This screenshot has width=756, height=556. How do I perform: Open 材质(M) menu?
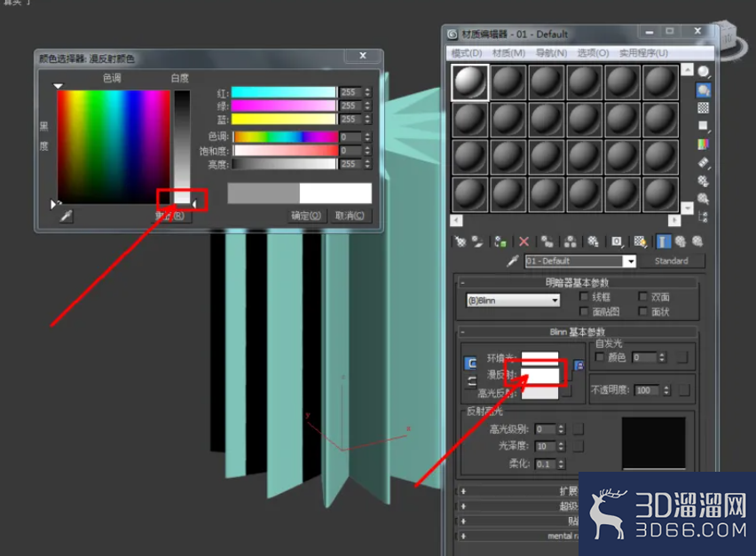508,53
